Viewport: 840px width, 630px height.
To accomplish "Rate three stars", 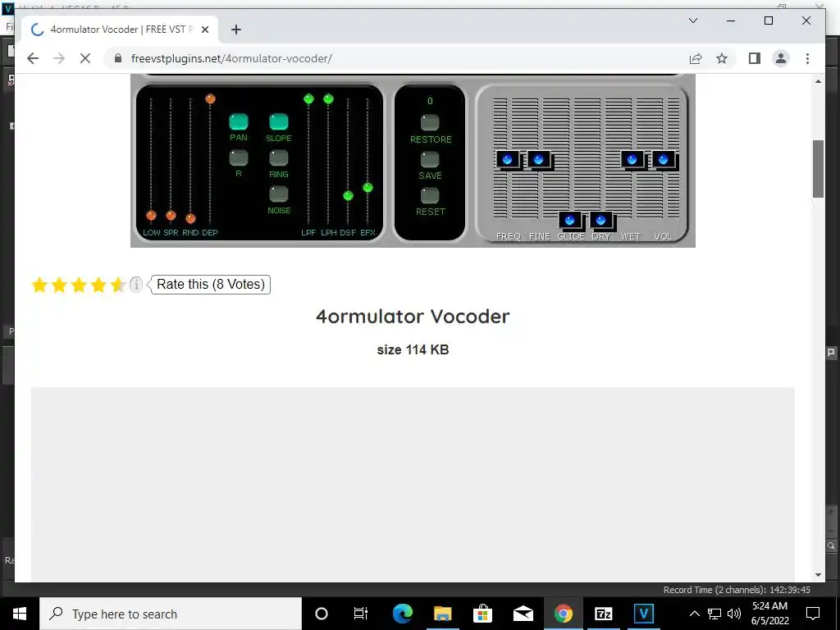I will pos(78,285).
